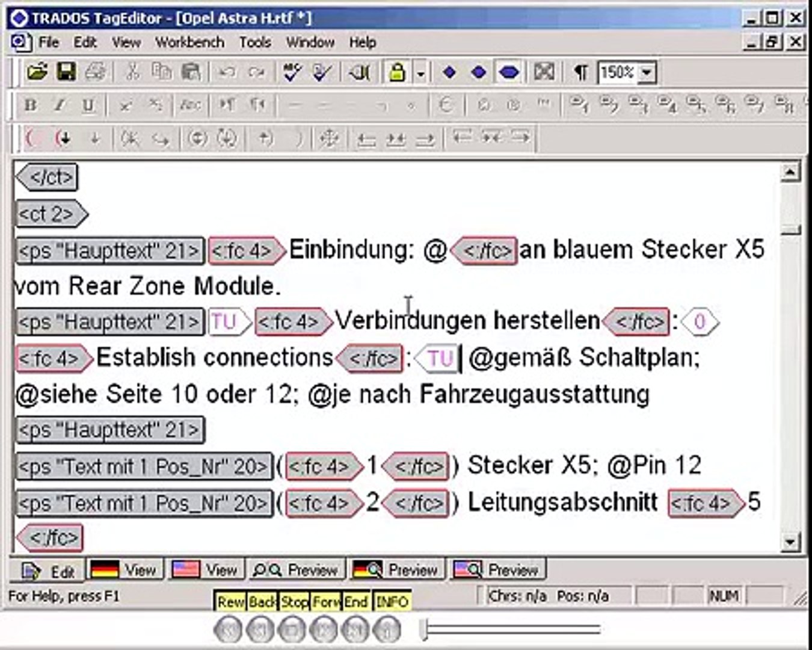Click the next term right-arrow icon

click(521, 137)
